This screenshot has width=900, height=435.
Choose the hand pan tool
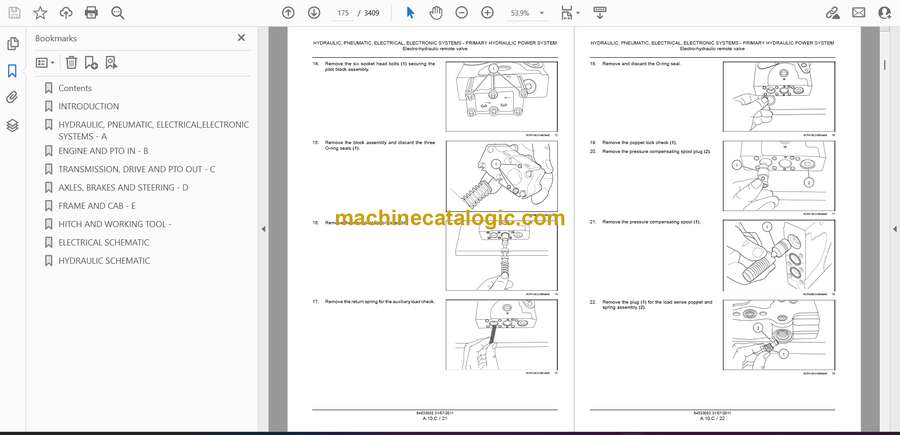point(436,13)
